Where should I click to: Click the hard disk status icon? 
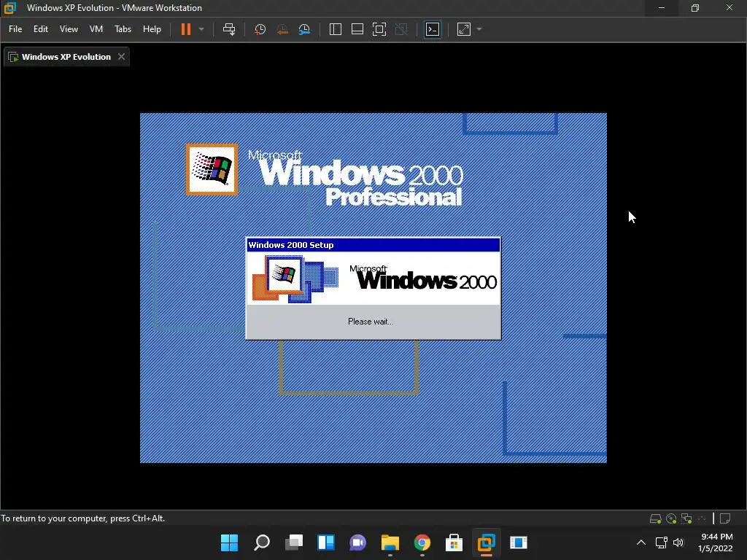[x=656, y=518]
